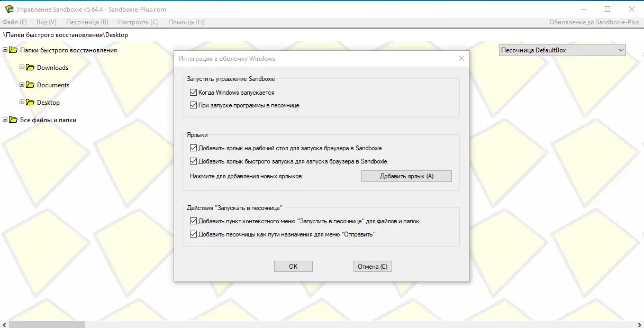The height and width of the screenshot is (328, 644).
Task: Click 'Обновление до Sandboxie-Plus' menu item
Action: [595, 22]
